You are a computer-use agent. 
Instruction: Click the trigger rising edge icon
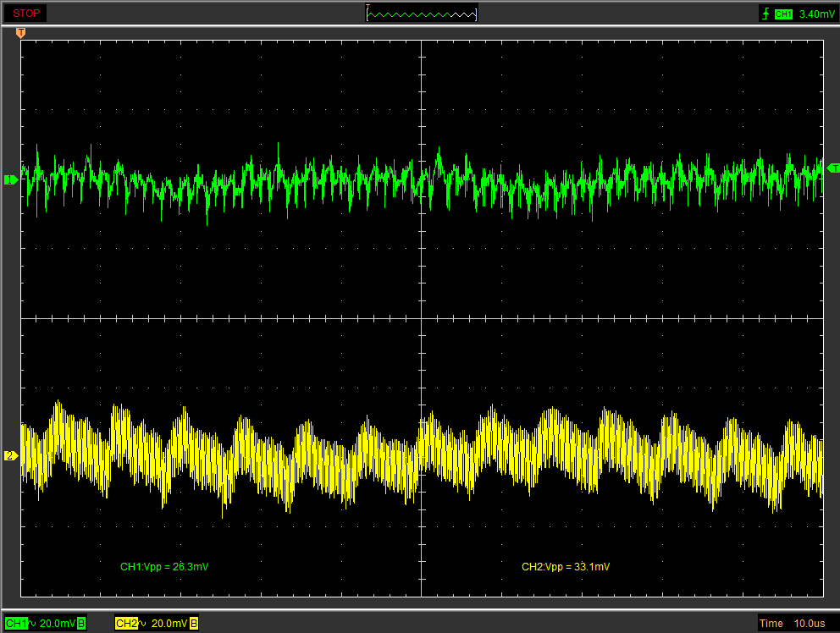point(765,14)
